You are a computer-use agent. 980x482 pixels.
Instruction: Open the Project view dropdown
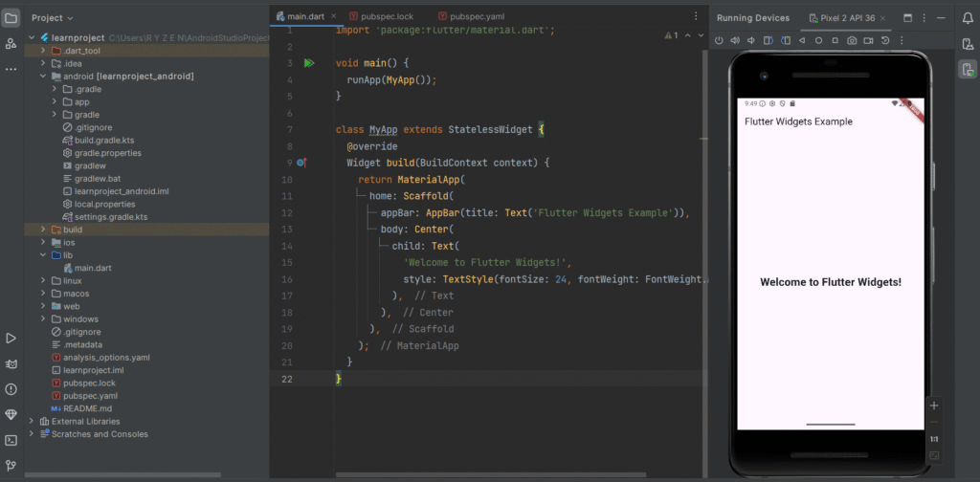54,18
